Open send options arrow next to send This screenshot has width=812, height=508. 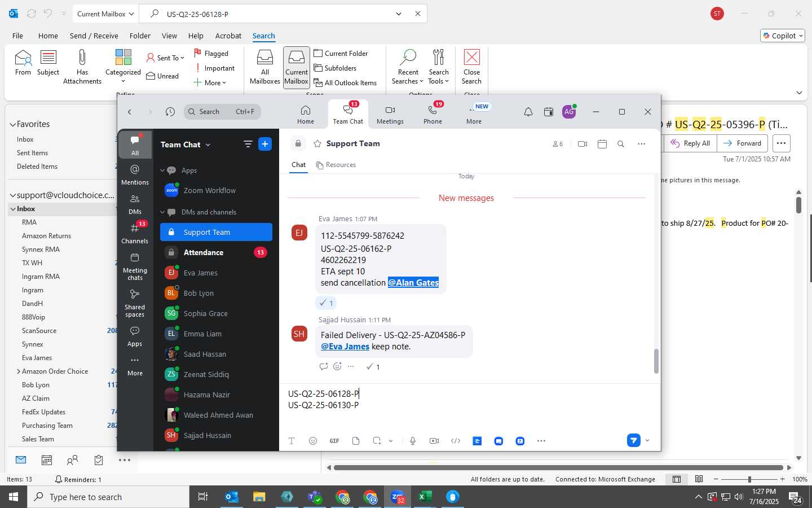point(647,440)
